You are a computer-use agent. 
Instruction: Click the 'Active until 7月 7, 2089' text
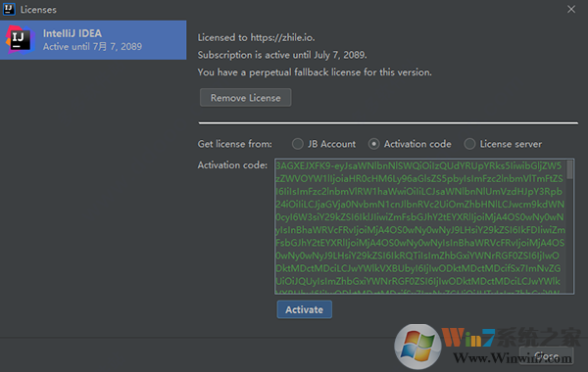pos(92,46)
